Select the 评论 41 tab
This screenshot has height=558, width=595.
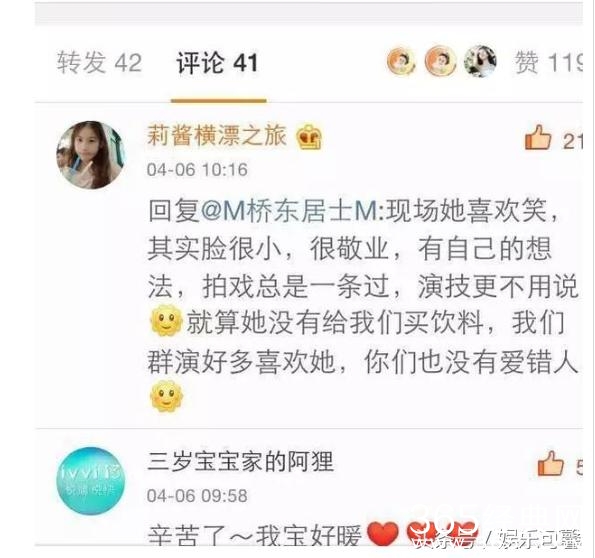(x=217, y=63)
